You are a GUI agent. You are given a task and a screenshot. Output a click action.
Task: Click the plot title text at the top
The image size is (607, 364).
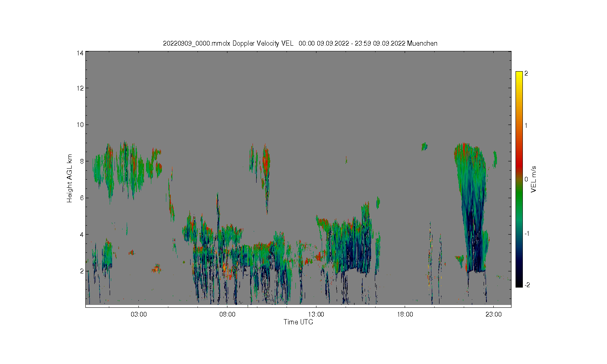(x=300, y=43)
